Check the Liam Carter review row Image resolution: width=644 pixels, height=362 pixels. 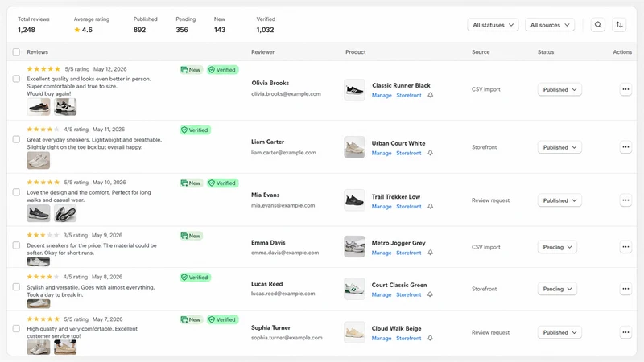click(16, 139)
